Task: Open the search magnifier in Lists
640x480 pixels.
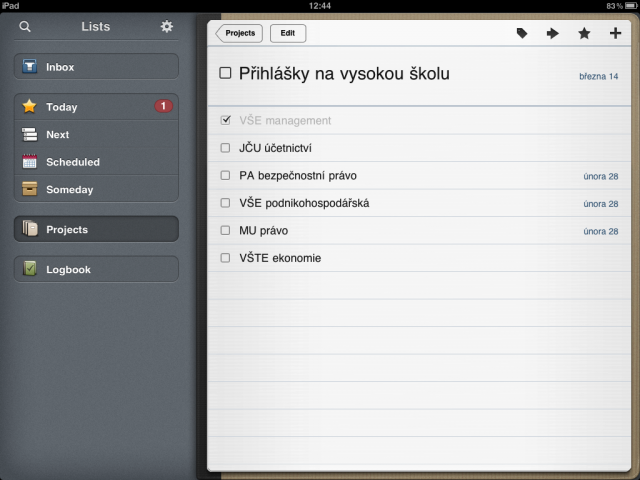Action: (x=25, y=27)
